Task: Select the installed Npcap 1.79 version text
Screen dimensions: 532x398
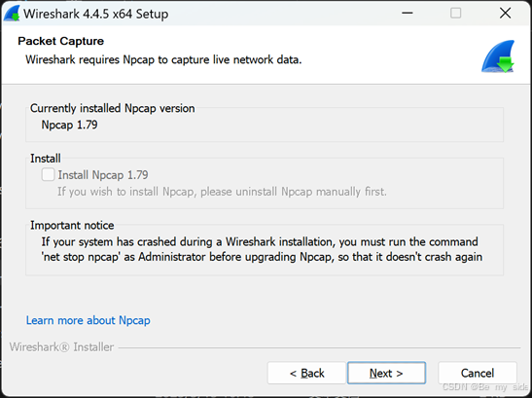Action: 70,125
